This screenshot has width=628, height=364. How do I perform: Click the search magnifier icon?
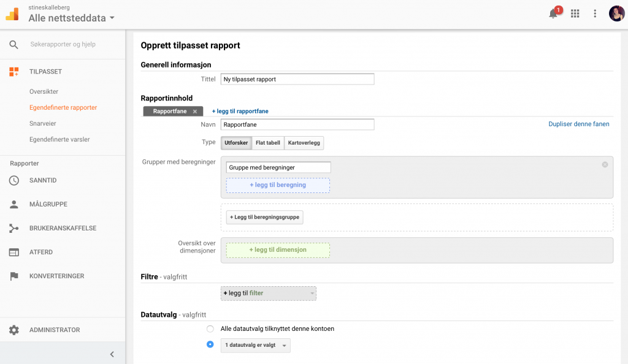point(13,44)
